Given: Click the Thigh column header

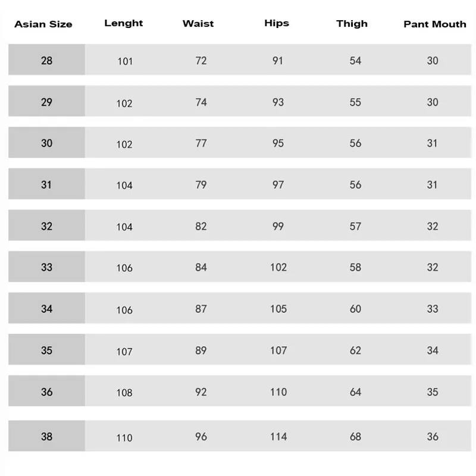Looking at the screenshot, I should (352, 24).
